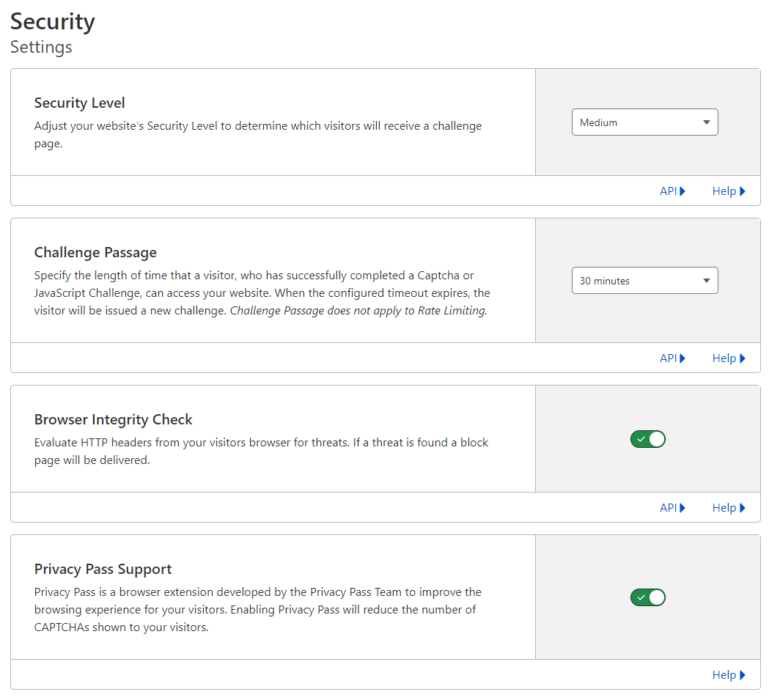Click the arrow icon beside Browser Integrity Check API

pyautogui.click(x=682, y=508)
